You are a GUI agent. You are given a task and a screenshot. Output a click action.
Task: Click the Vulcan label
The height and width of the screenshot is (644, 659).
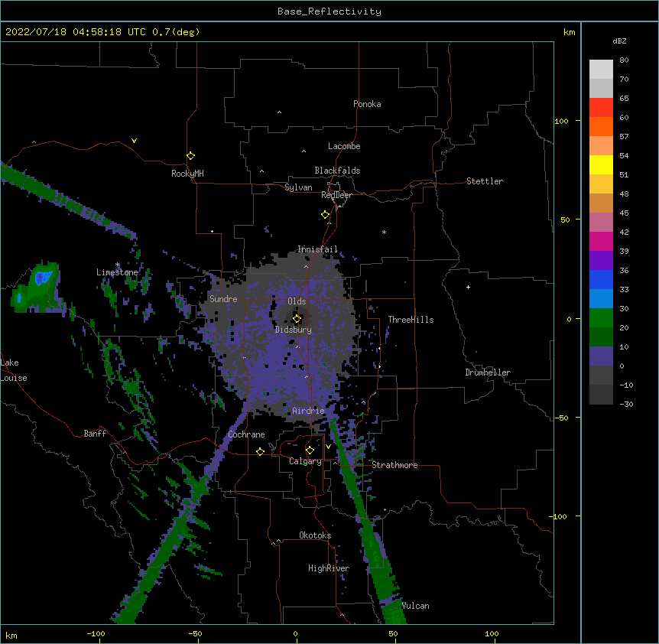coord(415,606)
